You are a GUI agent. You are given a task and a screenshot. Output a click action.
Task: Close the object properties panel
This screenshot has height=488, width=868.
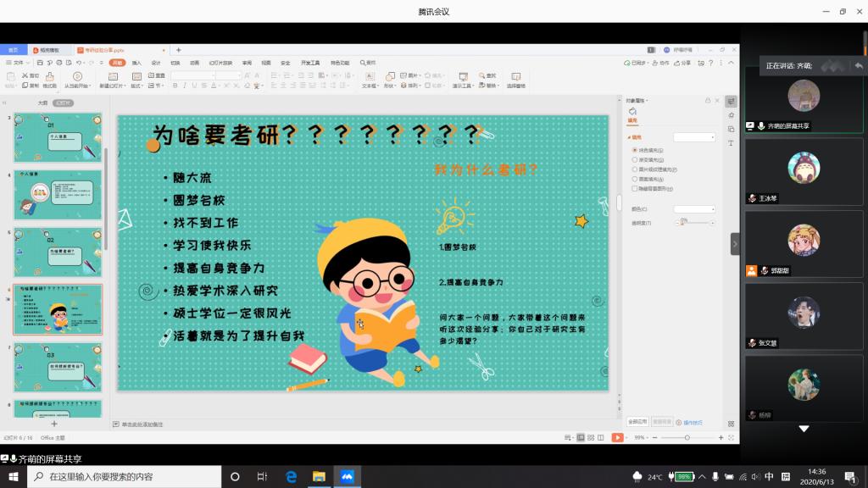tap(717, 101)
